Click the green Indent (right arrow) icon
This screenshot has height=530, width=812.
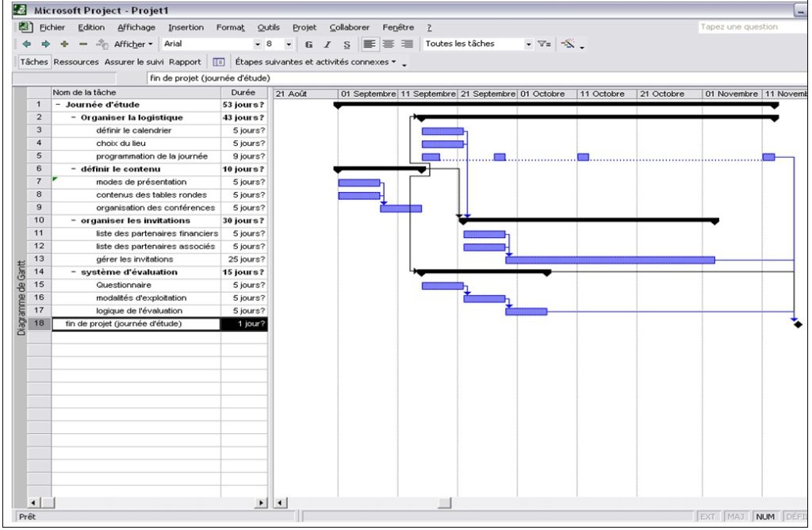pos(45,44)
